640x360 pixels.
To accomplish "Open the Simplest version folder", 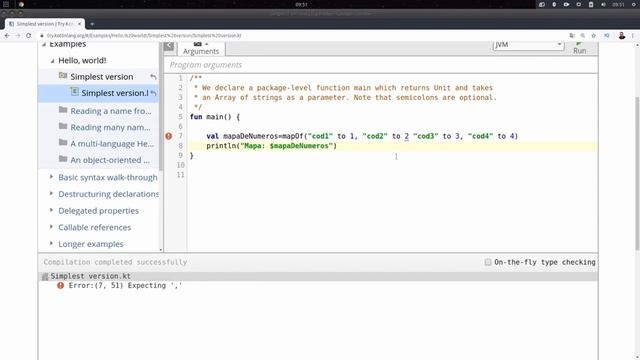I will [102, 77].
